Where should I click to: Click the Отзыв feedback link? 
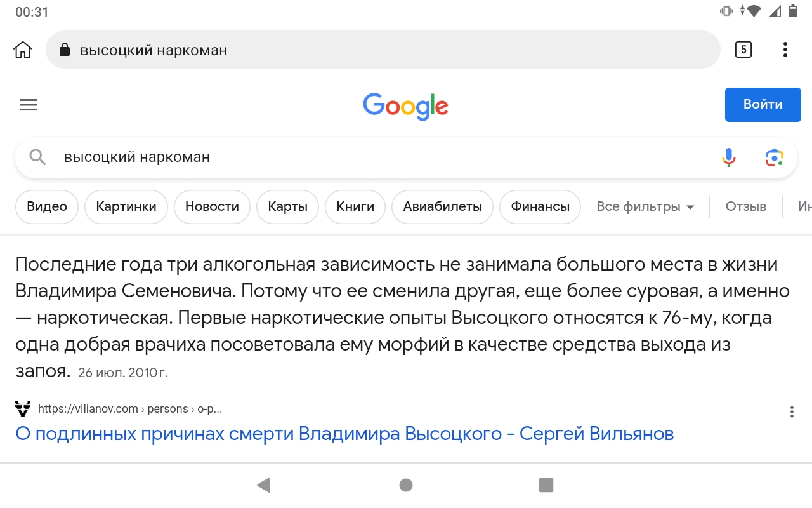coord(746,206)
